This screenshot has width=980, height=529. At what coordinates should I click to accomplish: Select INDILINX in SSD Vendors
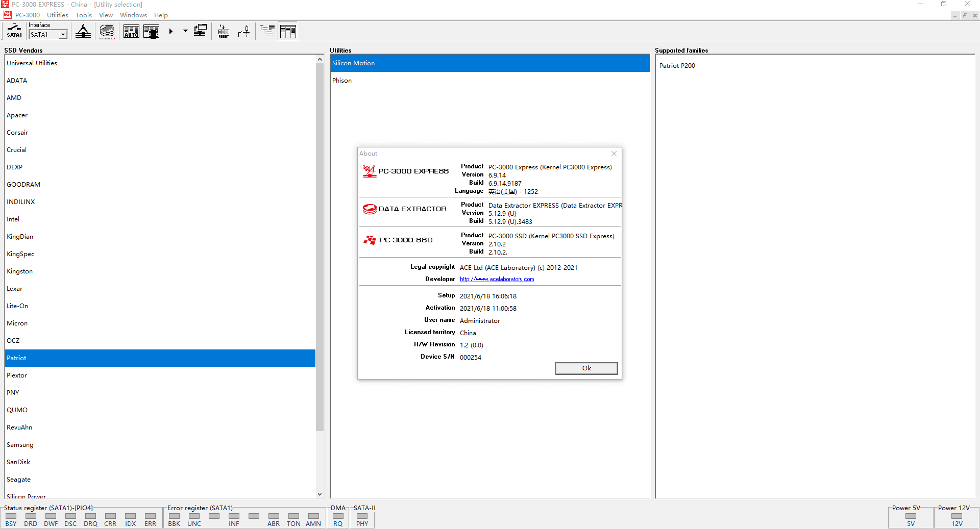coord(160,202)
